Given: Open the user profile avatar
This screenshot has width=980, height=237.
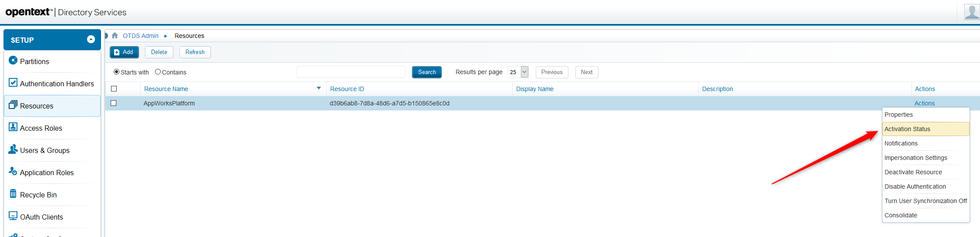Looking at the screenshot, I should 971,12.
